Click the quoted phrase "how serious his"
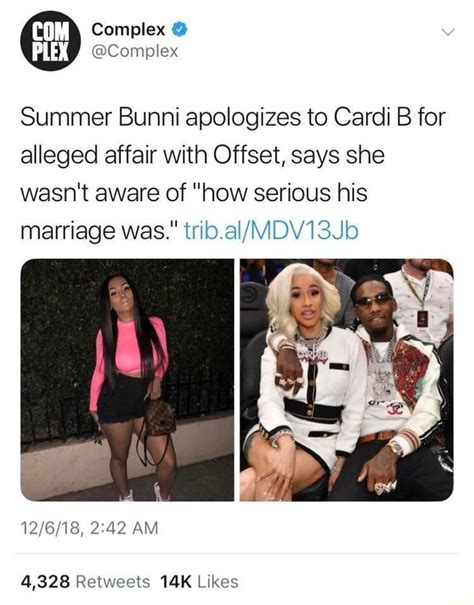Viewport: 474px width, 605px height. (283, 192)
